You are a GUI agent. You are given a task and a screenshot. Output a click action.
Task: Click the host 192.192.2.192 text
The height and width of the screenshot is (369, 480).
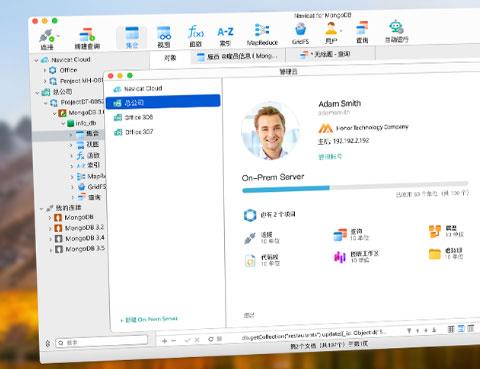click(344, 141)
